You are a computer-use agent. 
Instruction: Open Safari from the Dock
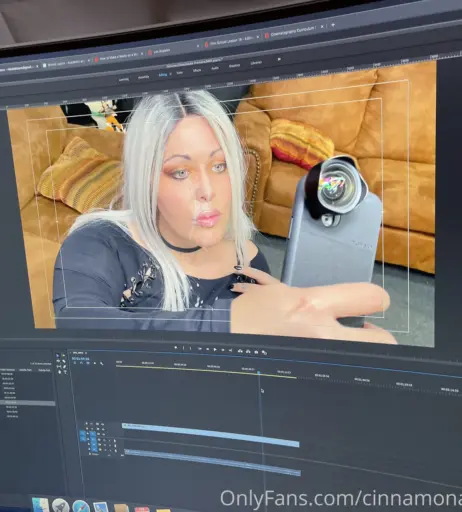coord(81,507)
